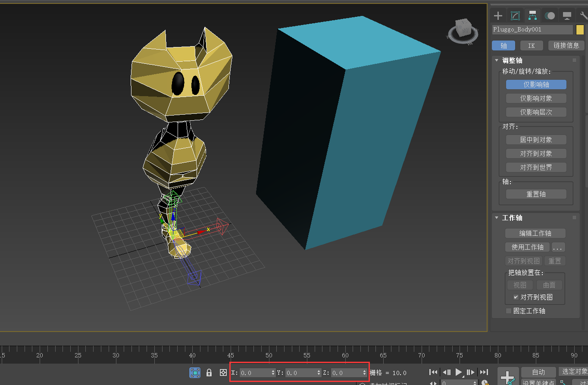Open the 链接信息 tab

[566, 45]
